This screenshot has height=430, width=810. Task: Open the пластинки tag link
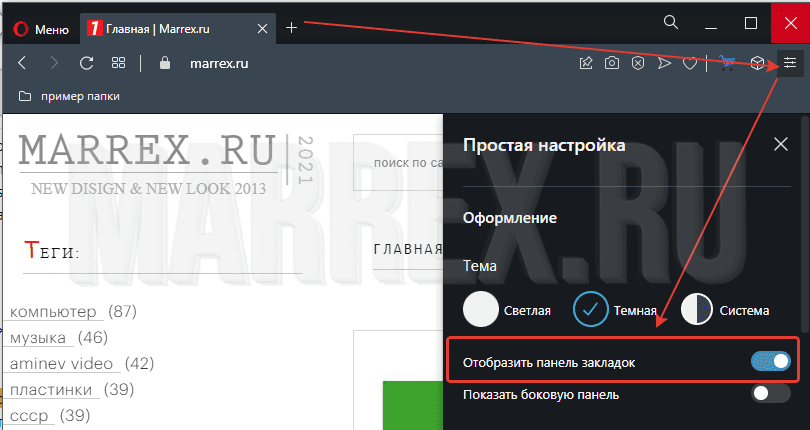(51, 390)
